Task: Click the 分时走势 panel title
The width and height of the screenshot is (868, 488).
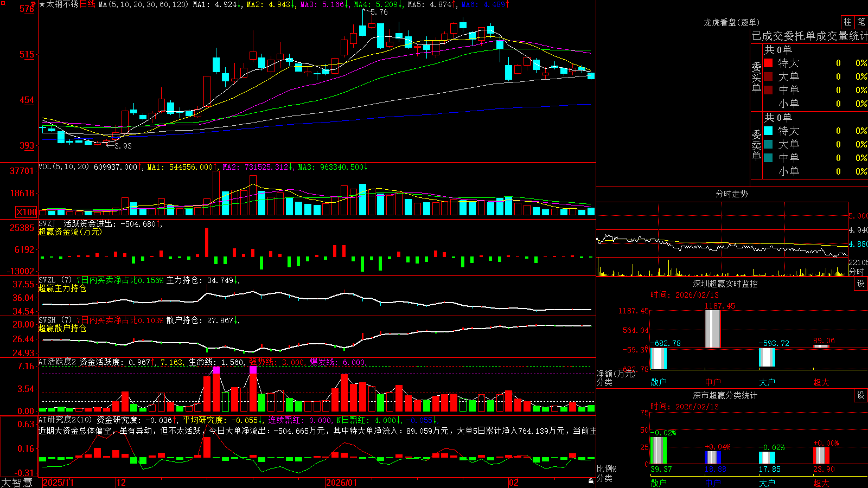Action: pos(731,194)
